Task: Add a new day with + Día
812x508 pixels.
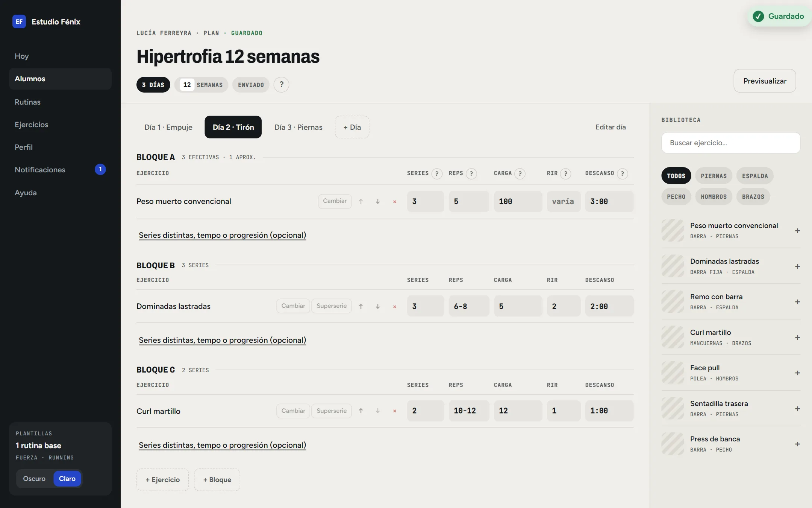Action: pyautogui.click(x=352, y=127)
